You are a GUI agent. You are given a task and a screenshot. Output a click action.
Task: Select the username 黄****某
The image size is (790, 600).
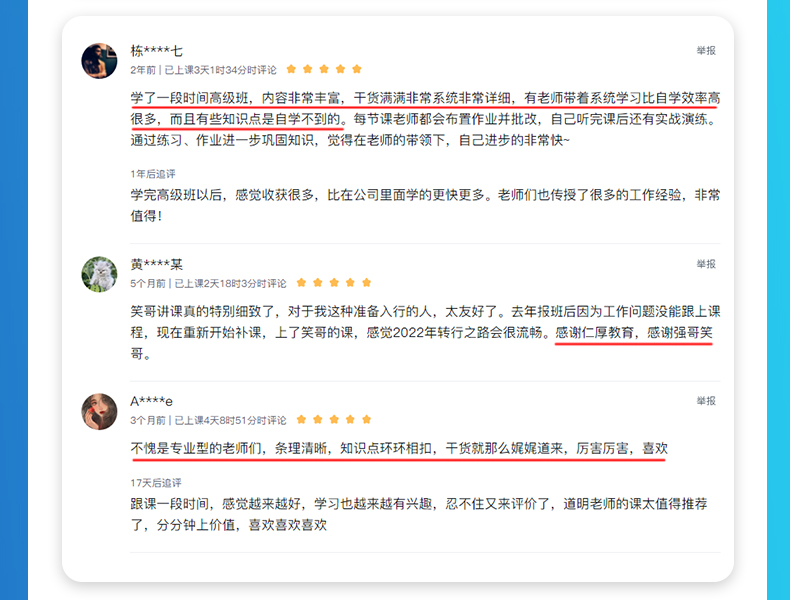click(x=156, y=264)
